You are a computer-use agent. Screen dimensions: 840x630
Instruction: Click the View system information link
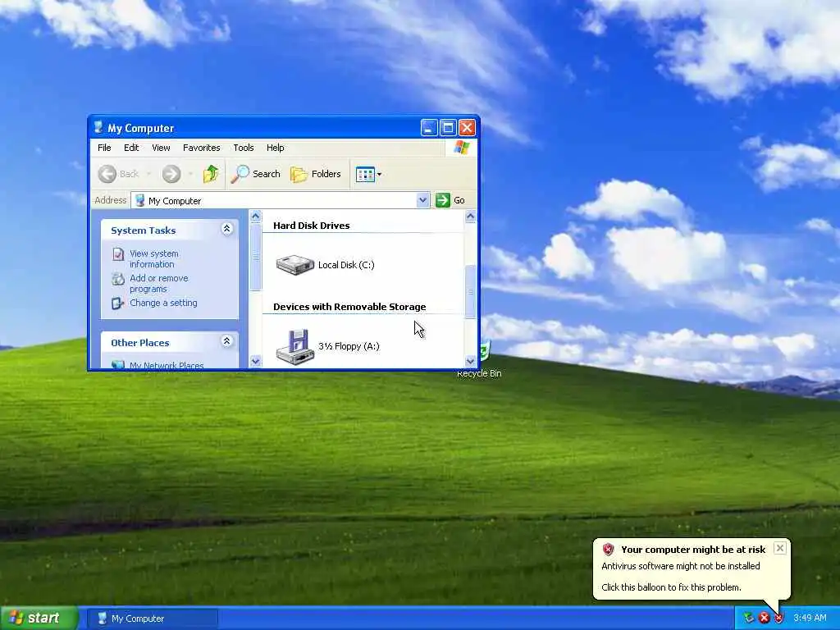click(153, 258)
